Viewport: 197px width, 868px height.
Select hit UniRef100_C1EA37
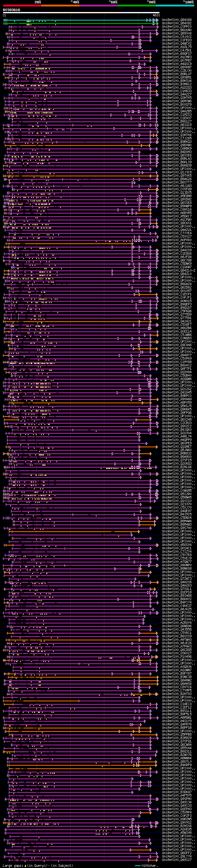pos(177,118)
